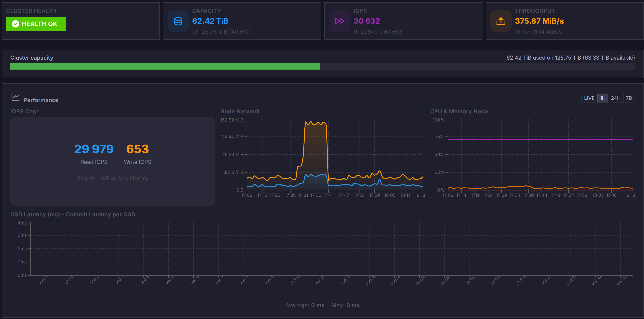Click the HEALTH OK status button
The image size is (644, 319).
(36, 24)
